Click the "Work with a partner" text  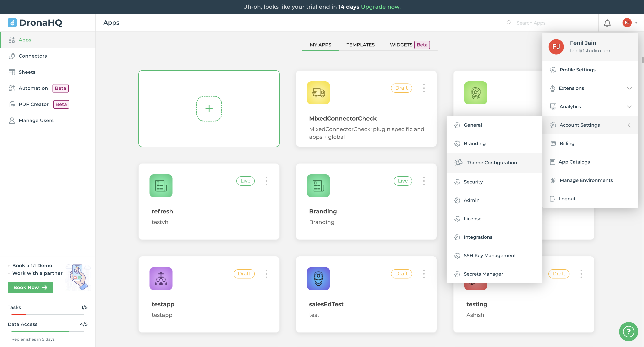(x=38, y=273)
